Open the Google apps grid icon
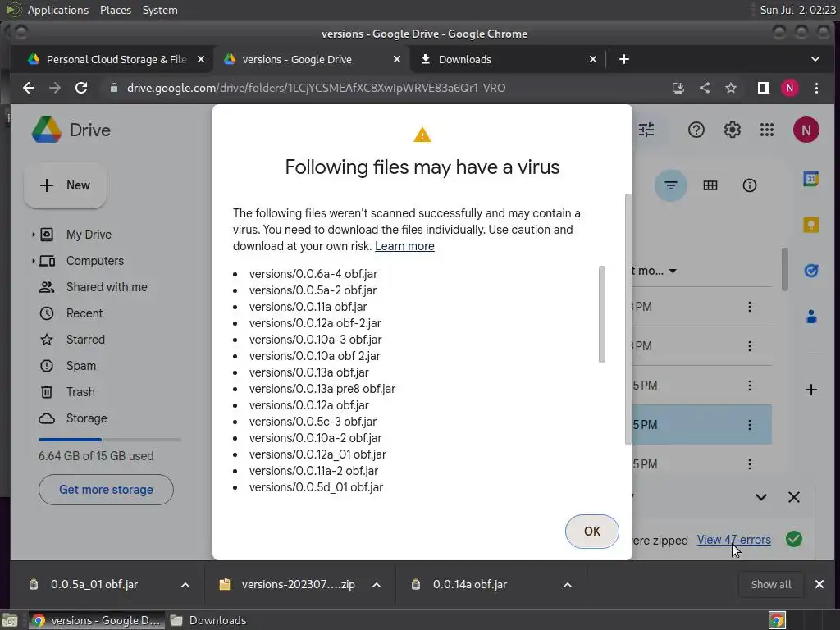Viewport: 840px width, 630px height. (767, 130)
